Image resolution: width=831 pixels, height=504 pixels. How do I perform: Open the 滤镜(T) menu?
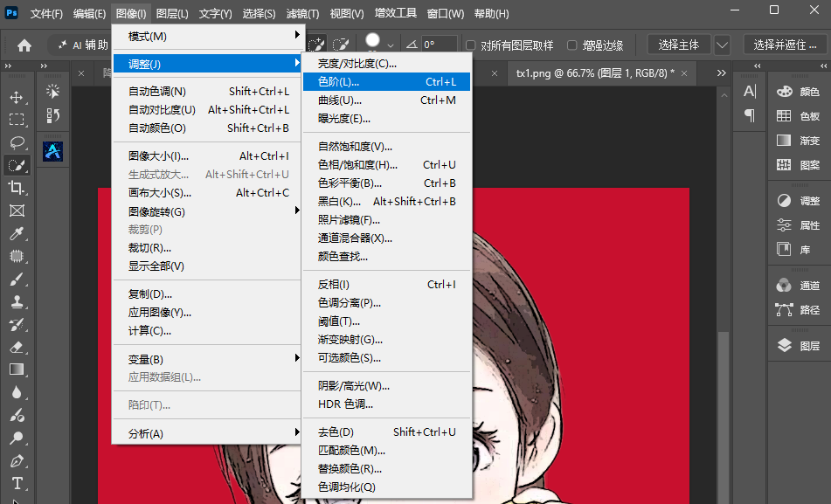tap(302, 14)
